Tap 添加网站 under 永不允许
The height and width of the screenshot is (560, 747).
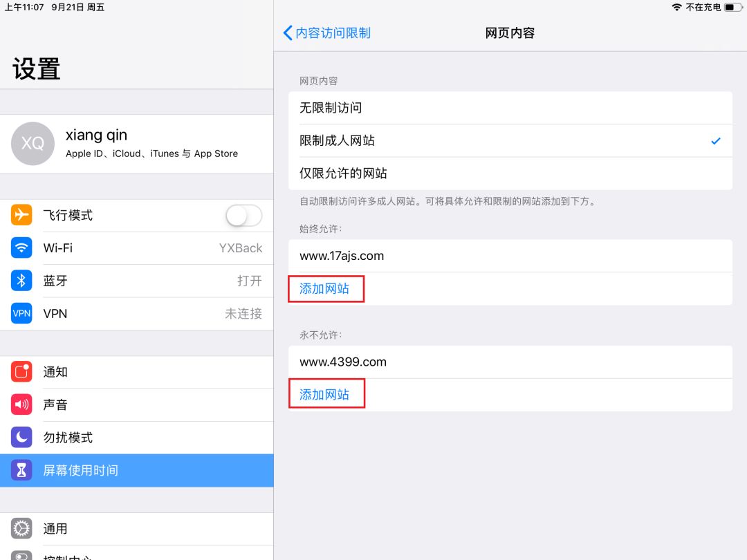click(x=326, y=393)
